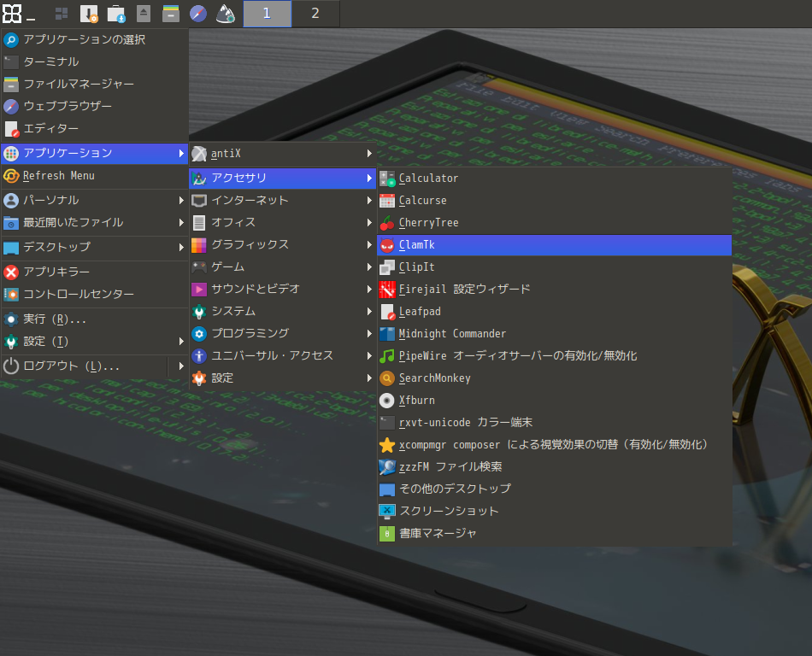This screenshot has height=656, width=812.
Task: Click the スクリーンショット icon
Action: tap(387, 512)
